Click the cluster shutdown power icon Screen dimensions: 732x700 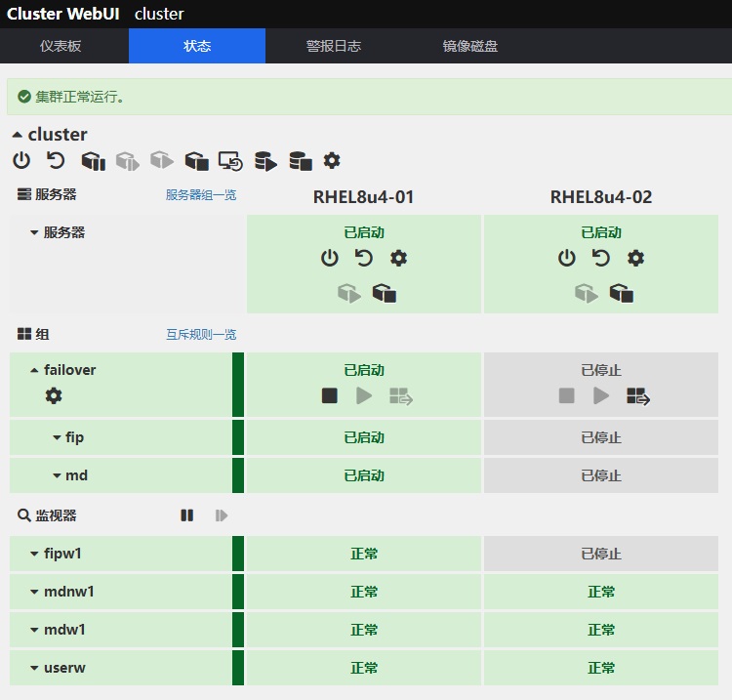pos(21,161)
